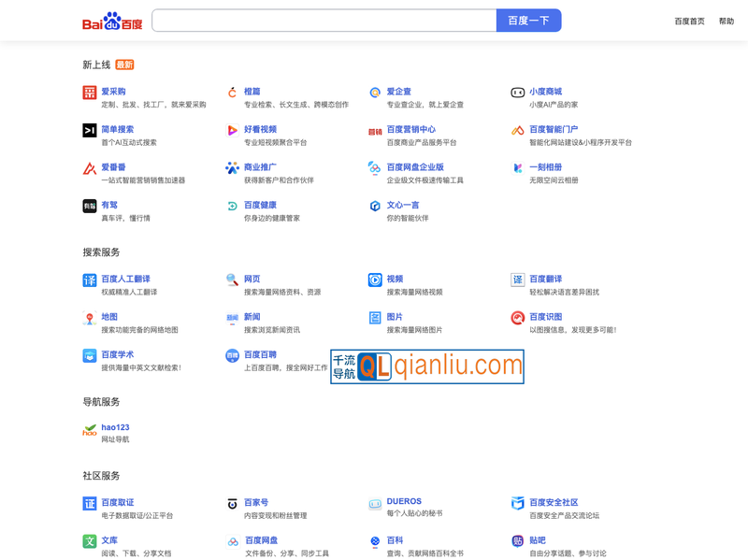Select the 文库 icon
The image size is (748, 560).
90,541
